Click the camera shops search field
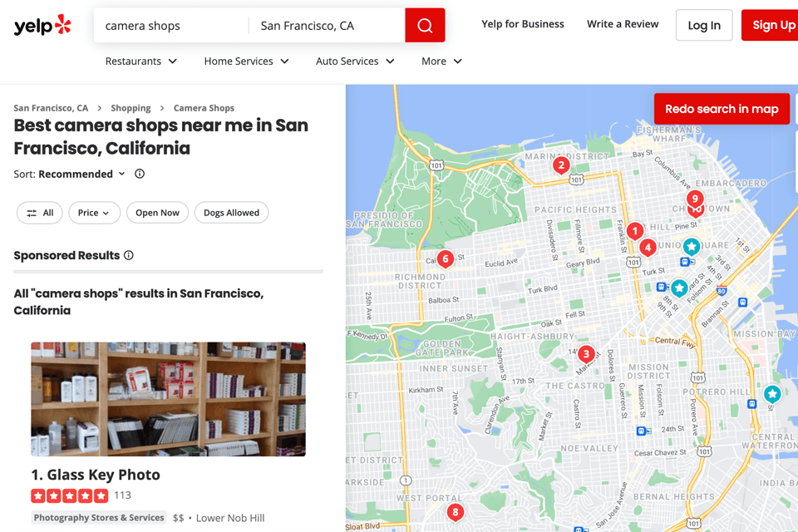 pyautogui.click(x=171, y=26)
